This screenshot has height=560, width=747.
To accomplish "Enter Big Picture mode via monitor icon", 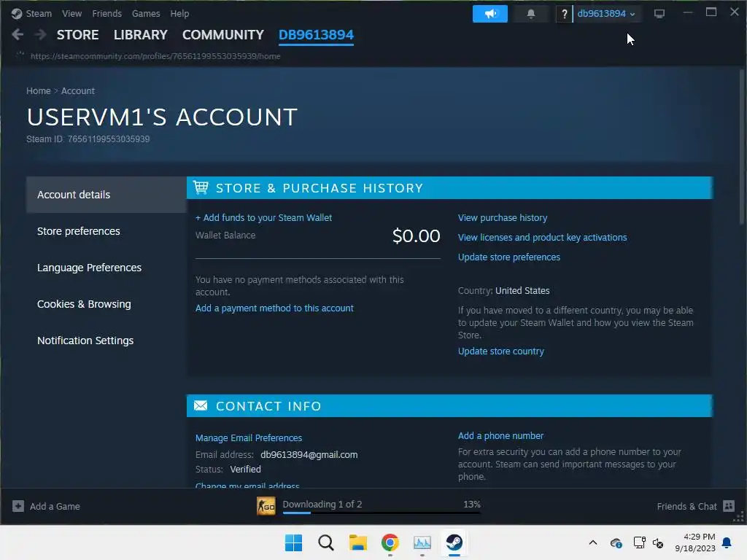I will [x=659, y=14].
